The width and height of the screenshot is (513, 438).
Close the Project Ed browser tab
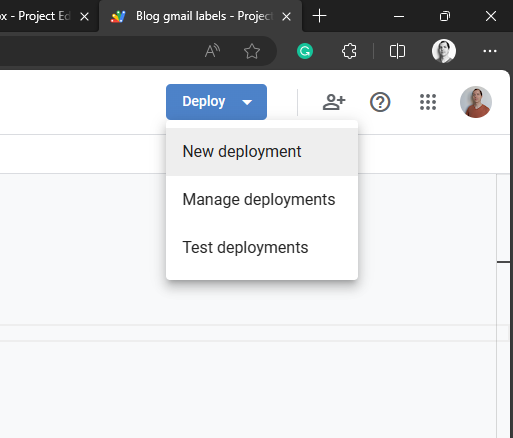click(x=84, y=16)
